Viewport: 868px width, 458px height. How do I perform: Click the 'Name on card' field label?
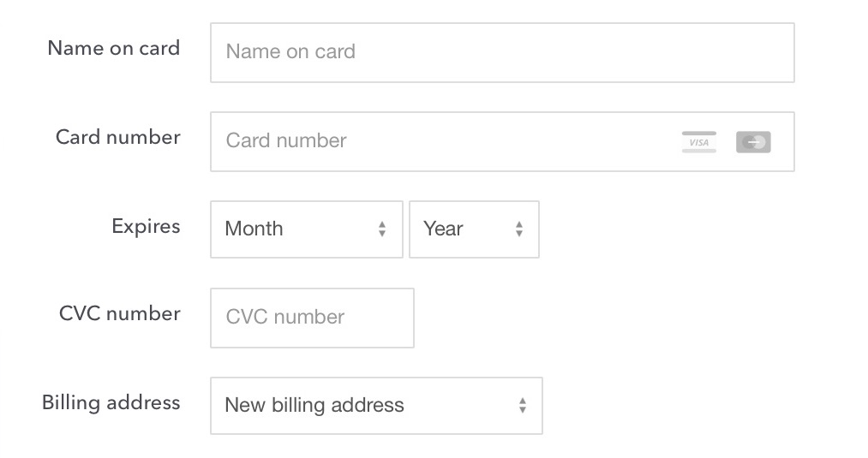pos(114,48)
